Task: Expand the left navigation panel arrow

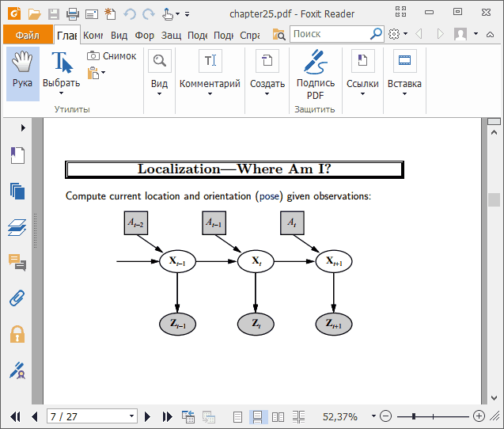Action: pyautogui.click(x=23, y=127)
